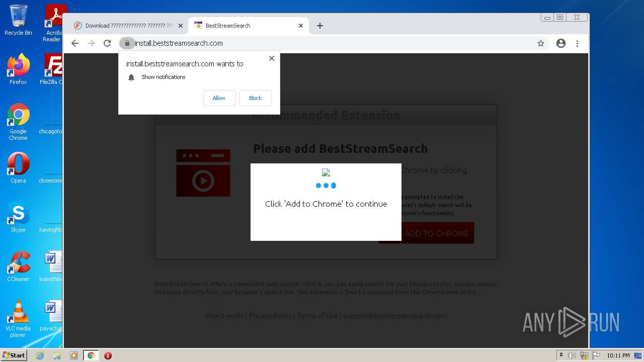
Task: Bookmark this page with the star icon
Action: 541,43
